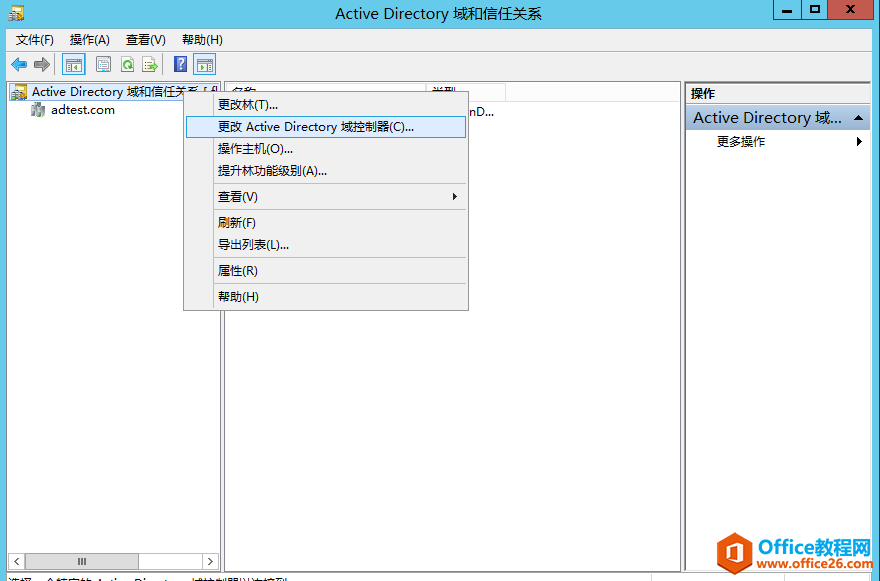This screenshot has height=581, width=880.
Task: Open the 帮助(H) menu in menu bar
Action: tap(203, 40)
